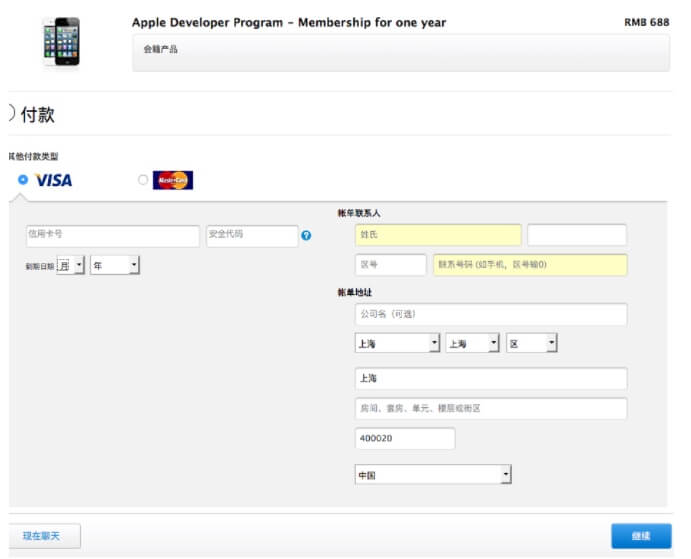
Task: Click the street address field containing 上海
Action: click(x=491, y=379)
